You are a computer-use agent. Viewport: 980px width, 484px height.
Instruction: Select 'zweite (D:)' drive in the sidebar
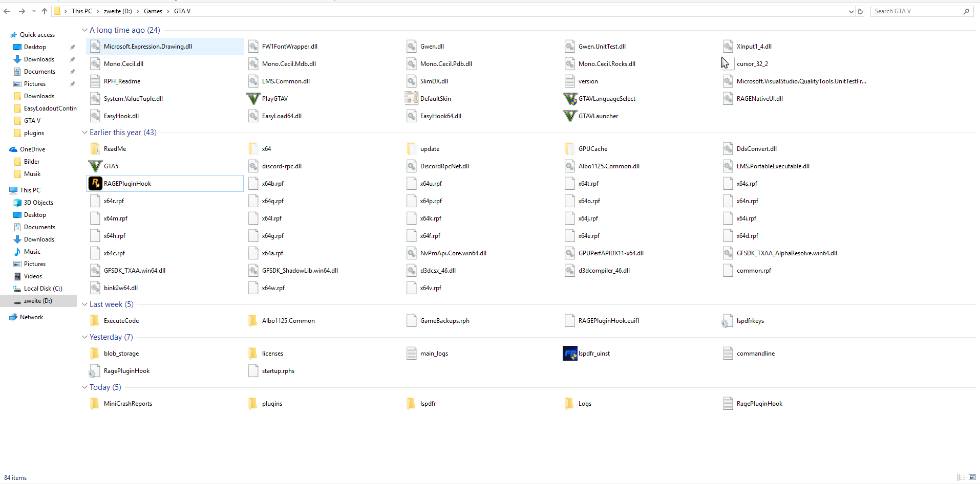click(38, 301)
